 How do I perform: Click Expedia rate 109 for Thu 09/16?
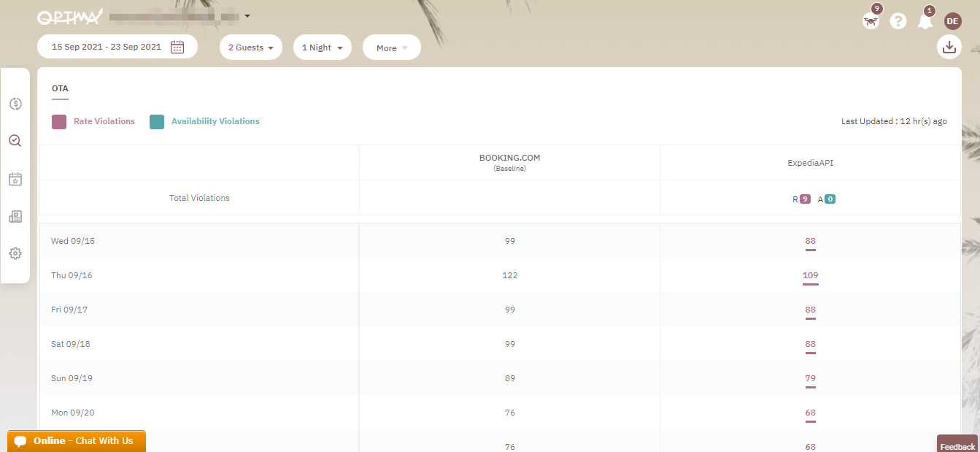click(811, 276)
